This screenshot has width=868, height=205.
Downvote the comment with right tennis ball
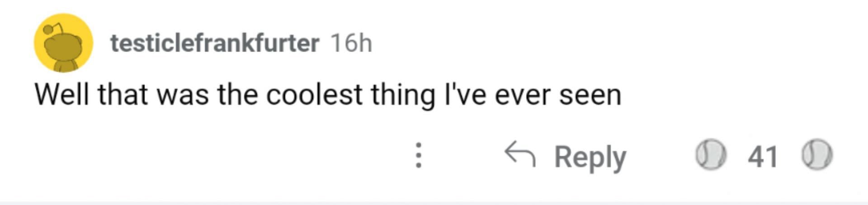click(817, 155)
